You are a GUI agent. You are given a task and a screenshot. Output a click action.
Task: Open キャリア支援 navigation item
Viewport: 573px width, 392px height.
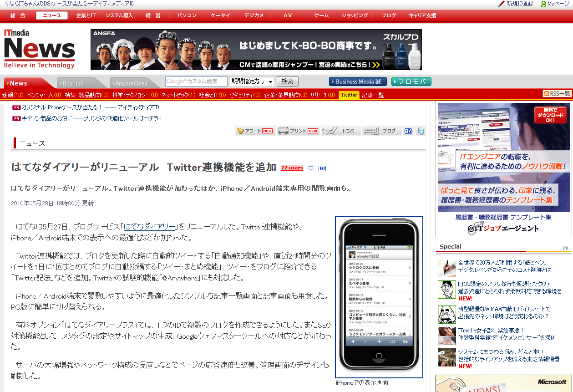point(422,15)
